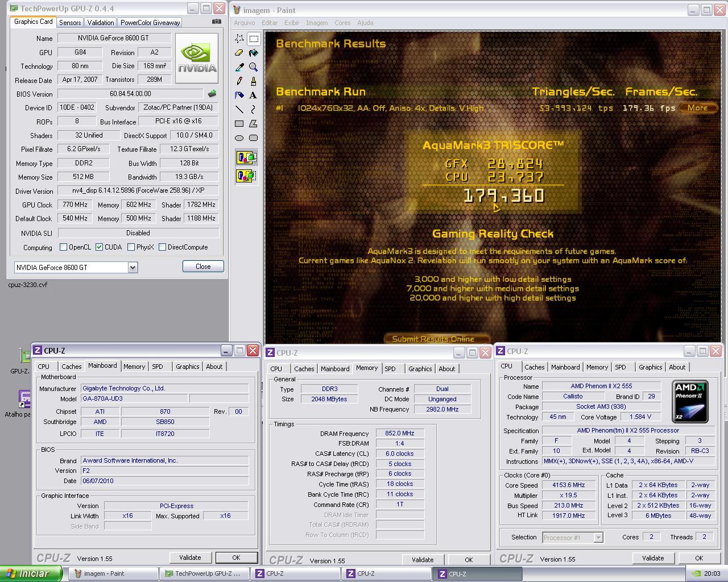
Task: Click the NVIDIA tray icon near the clock
Action: [697, 573]
